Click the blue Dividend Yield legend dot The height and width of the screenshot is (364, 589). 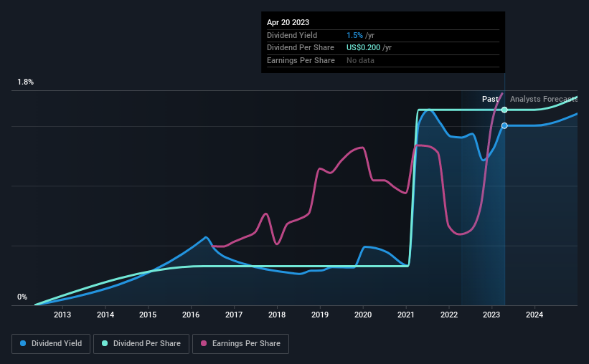coord(23,343)
